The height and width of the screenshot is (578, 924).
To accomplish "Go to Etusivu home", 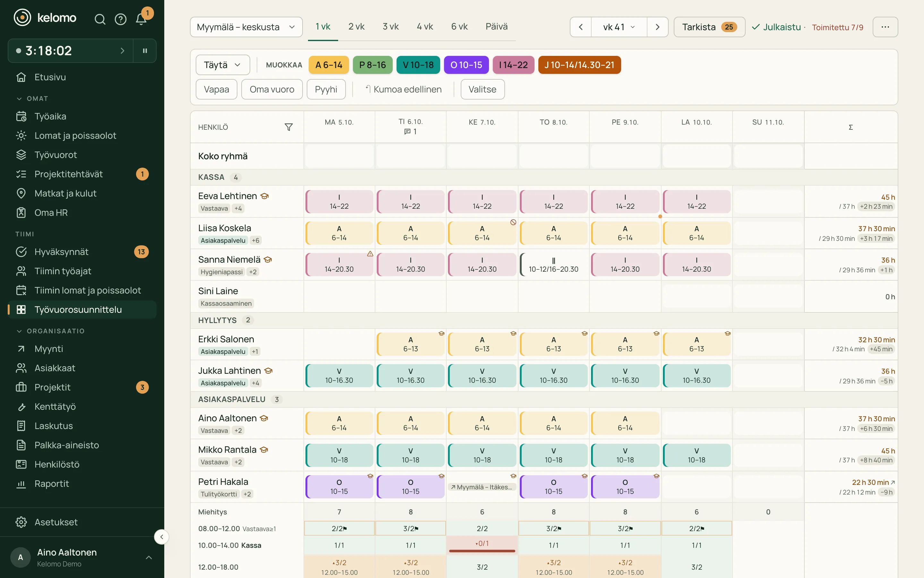I will (x=82, y=77).
